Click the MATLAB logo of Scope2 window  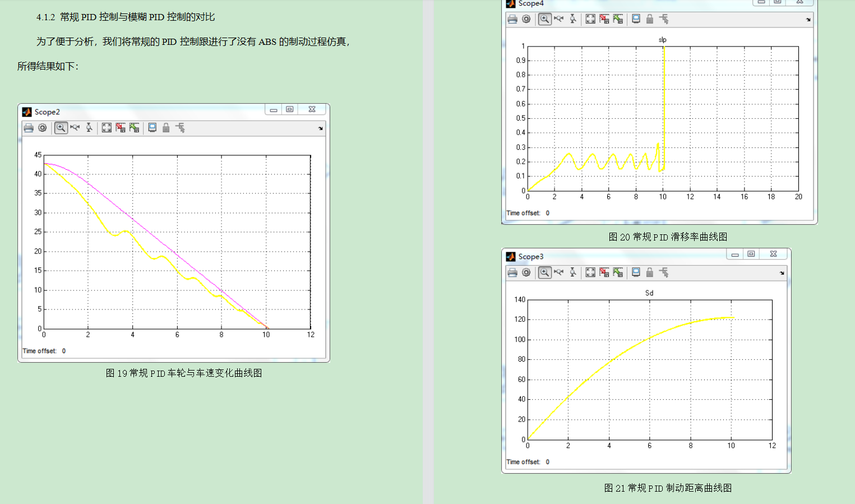click(27, 112)
